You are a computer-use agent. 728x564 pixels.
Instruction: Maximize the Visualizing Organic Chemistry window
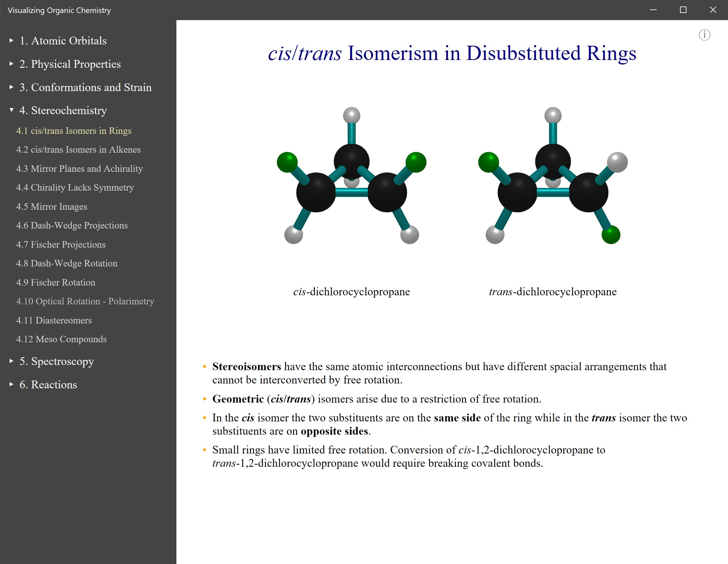(x=683, y=10)
